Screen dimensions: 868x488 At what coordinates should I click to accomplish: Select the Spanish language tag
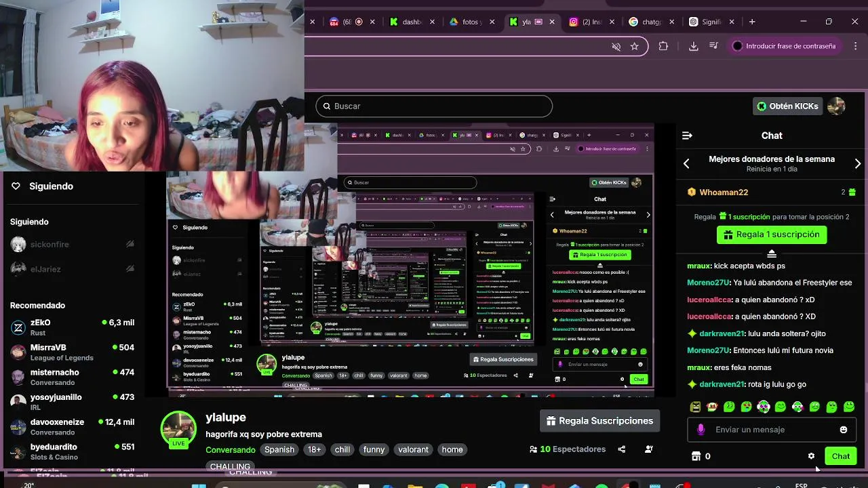(x=279, y=449)
